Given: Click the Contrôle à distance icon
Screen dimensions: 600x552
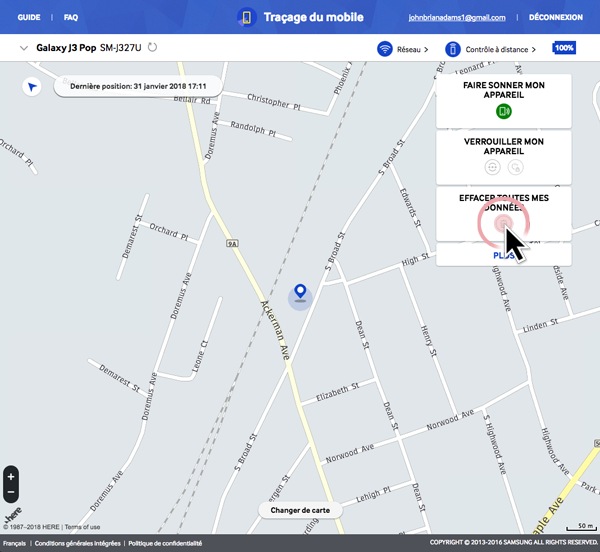Looking at the screenshot, I should [453, 49].
